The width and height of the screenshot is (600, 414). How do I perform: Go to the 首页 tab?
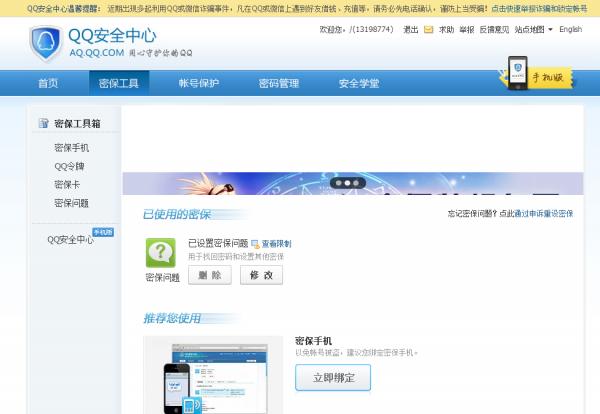click(x=48, y=83)
